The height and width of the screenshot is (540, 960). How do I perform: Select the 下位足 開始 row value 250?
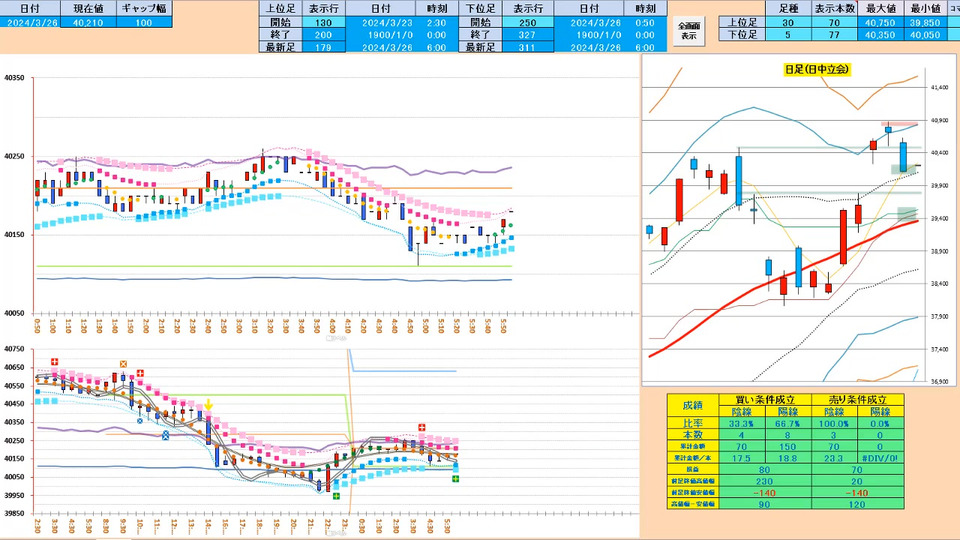tap(527, 23)
